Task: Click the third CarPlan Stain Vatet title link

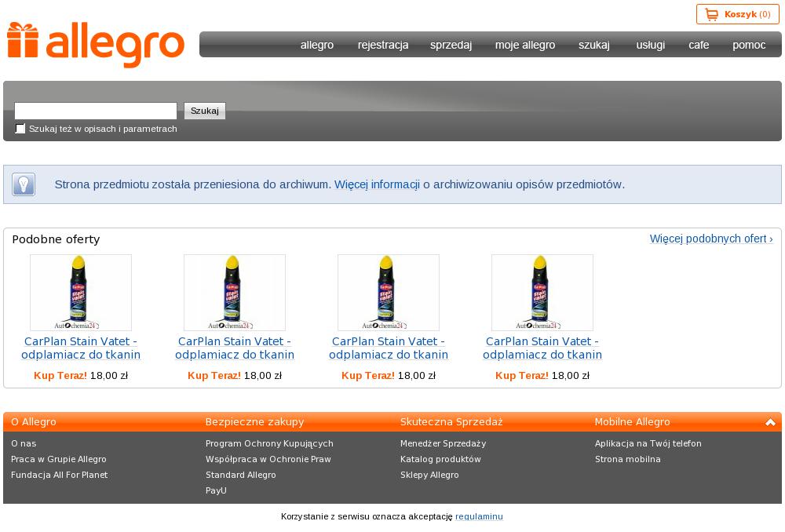Action: pos(389,348)
